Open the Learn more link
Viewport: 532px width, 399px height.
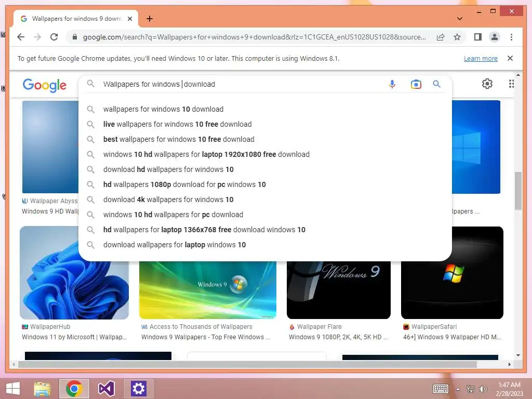click(481, 58)
